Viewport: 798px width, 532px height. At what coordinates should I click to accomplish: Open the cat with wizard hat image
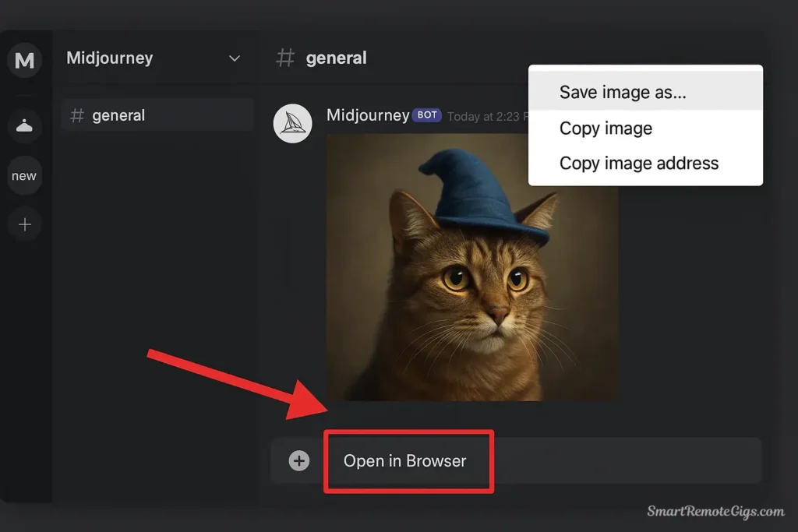point(471,269)
